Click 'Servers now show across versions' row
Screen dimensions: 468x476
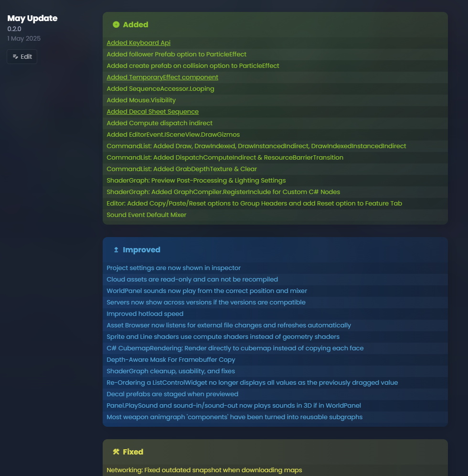click(275, 303)
